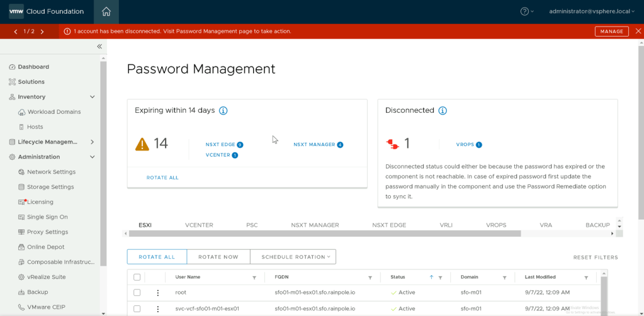Tick the checkbox for root user row

coord(137,293)
